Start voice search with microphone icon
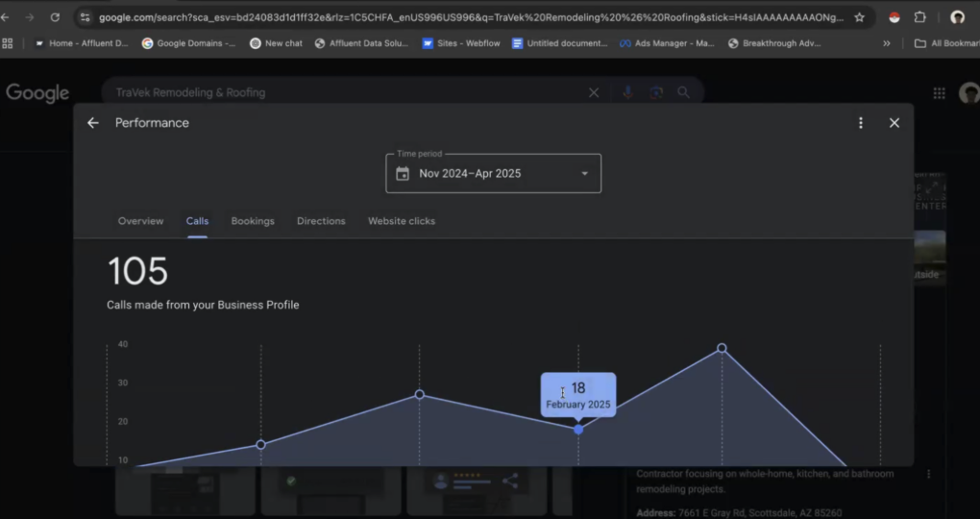 (x=627, y=92)
